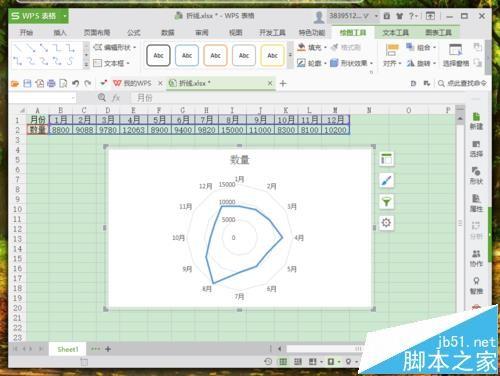The width and height of the screenshot is (500, 376).
Task: Select cell containing 15000 in row 2
Action: click(x=232, y=130)
